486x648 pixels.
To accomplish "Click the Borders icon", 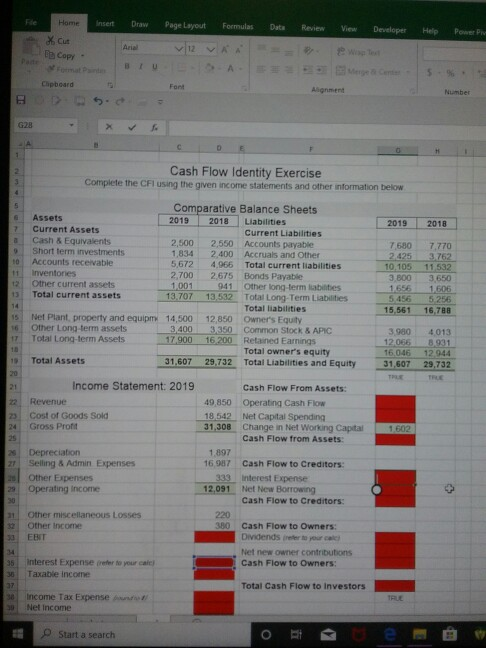I will point(182,68).
